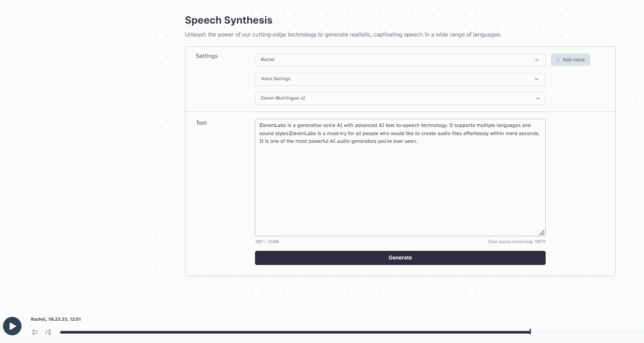Rewind audio by 10 seconds
The image size is (644, 343).
35,332
